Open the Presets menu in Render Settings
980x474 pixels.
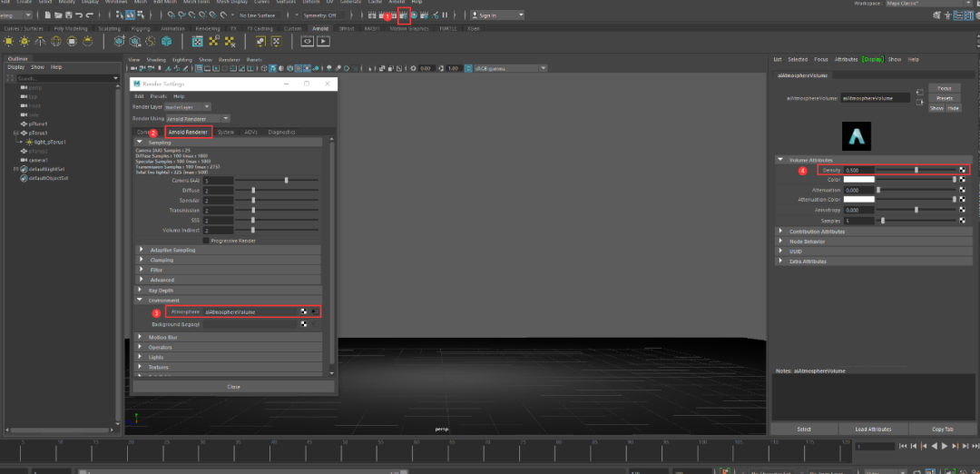[x=158, y=96]
